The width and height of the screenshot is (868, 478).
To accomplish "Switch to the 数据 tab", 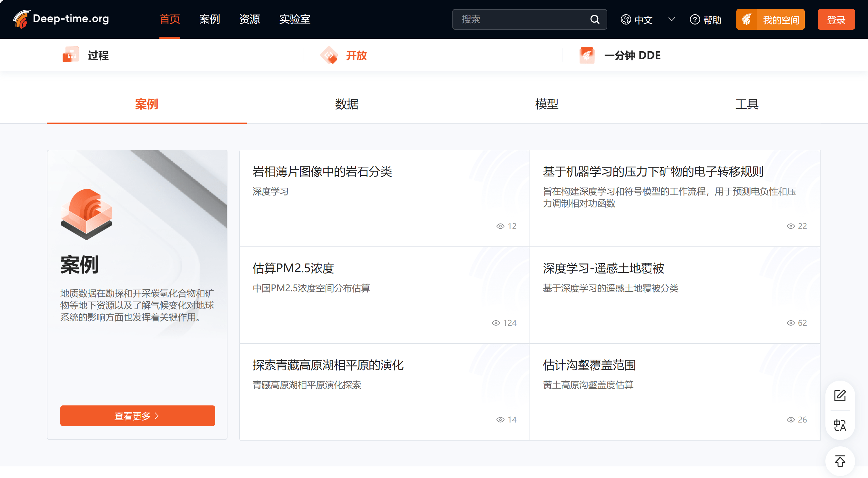I will (x=346, y=104).
